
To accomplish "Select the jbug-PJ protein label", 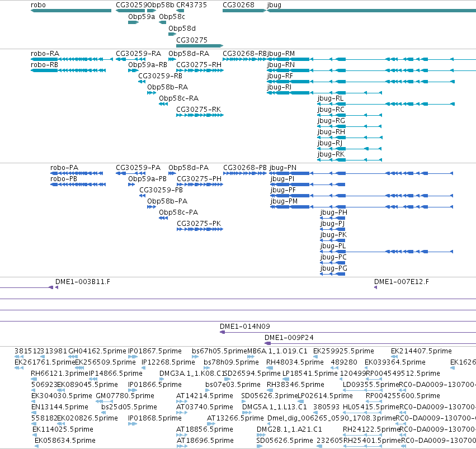I will pyautogui.click(x=332, y=224).
